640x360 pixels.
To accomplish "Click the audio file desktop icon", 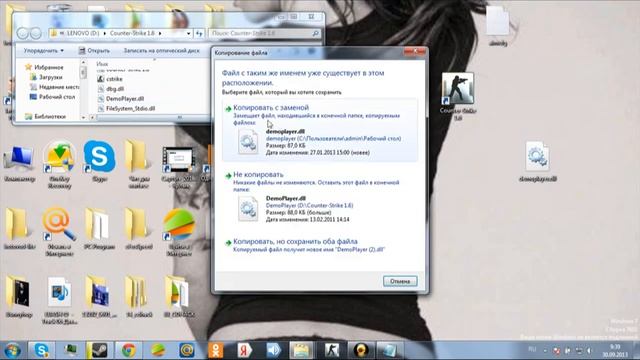I will coord(60,300).
